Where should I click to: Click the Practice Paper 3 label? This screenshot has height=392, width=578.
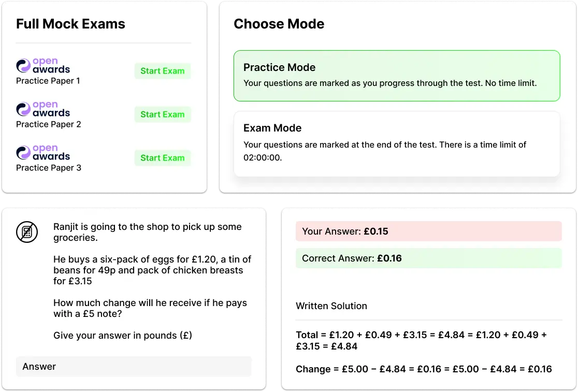point(48,168)
